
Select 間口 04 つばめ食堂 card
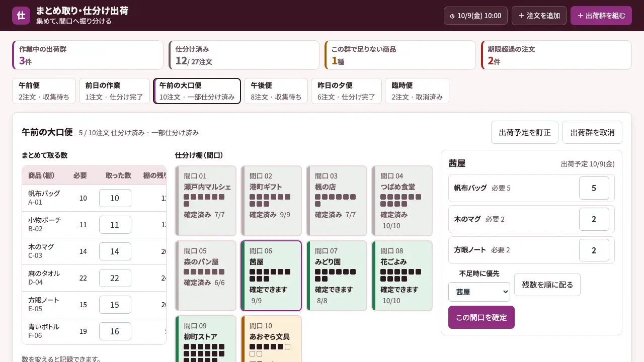click(402, 201)
